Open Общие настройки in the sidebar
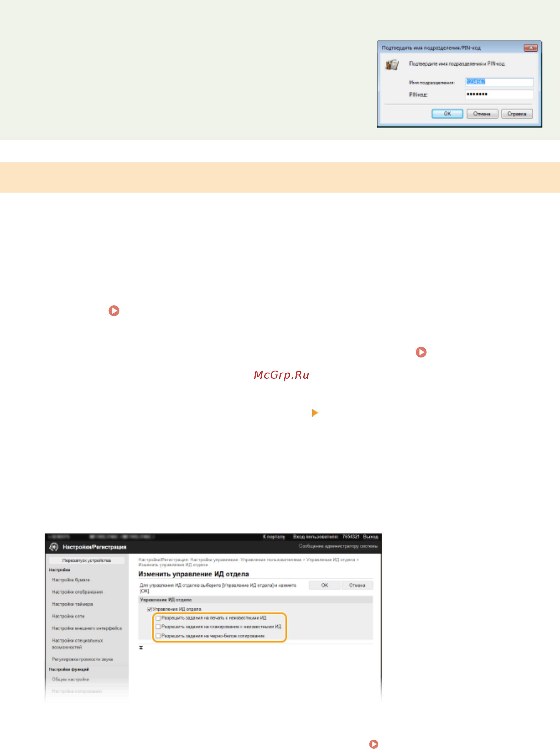The height and width of the screenshot is (749, 560). click(x=70, y=679)
